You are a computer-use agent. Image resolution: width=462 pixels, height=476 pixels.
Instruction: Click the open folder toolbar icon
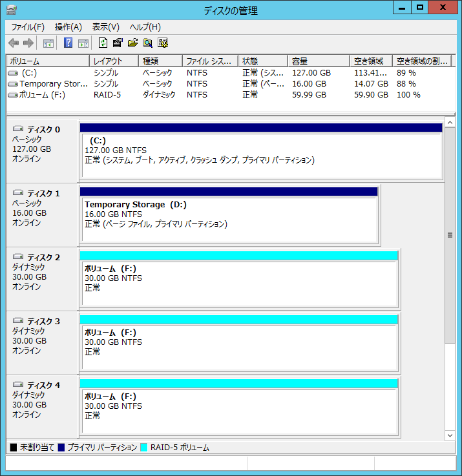132,43
